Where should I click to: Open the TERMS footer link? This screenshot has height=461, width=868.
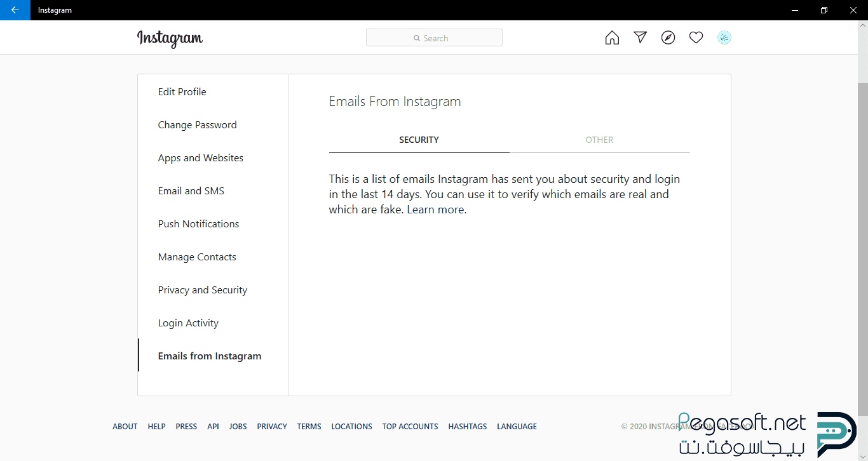tap(309, 427)
